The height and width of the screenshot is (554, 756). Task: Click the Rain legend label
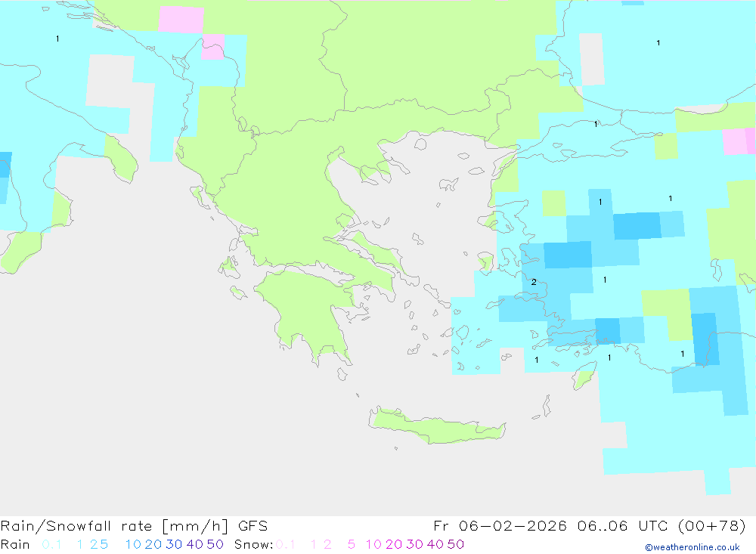point(15,544)
